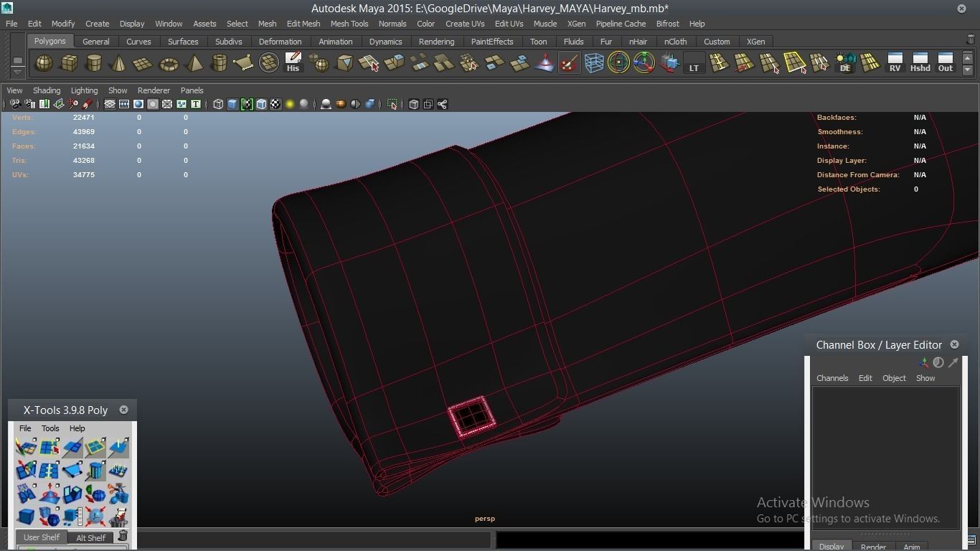Click the MEL command line input field

tap(314, 539)
